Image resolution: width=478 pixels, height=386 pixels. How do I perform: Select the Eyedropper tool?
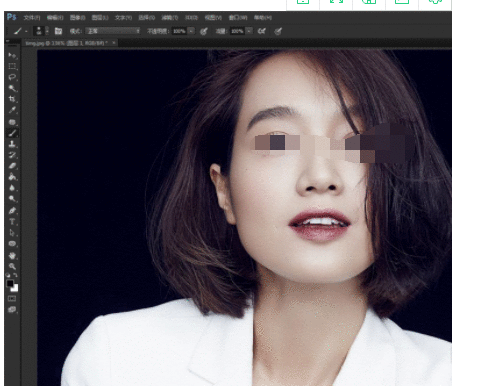pos(12,110)
